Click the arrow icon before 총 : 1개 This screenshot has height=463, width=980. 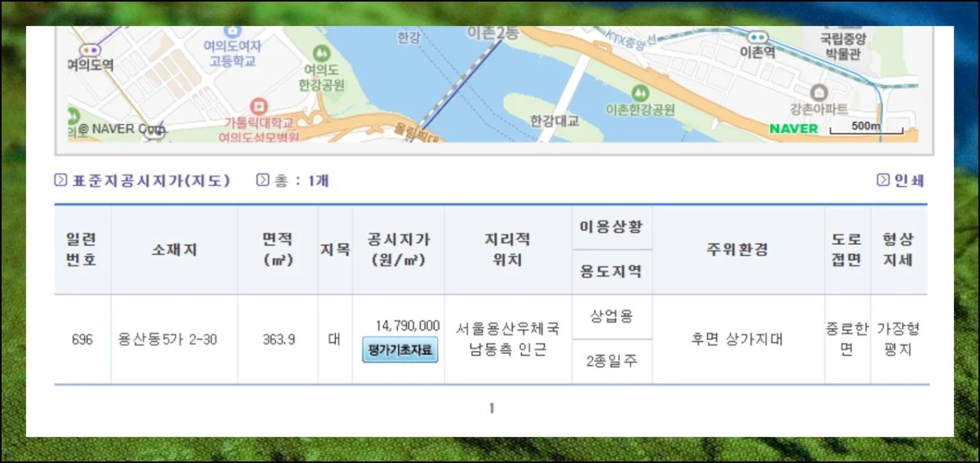click(x=262, y=180)
